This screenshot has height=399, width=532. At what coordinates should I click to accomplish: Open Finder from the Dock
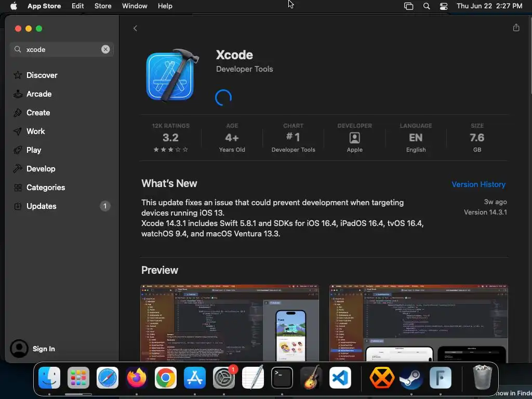click(49, 378)
